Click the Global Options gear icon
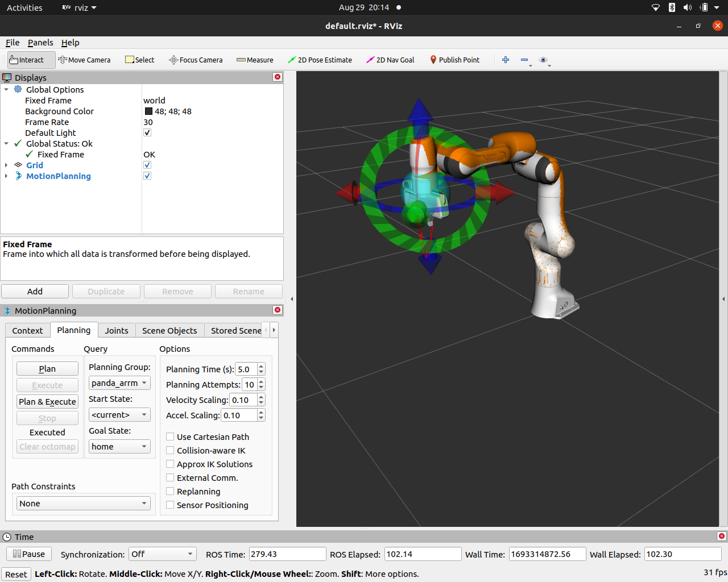Screen dimensions: 728x582 pos(18,89)
